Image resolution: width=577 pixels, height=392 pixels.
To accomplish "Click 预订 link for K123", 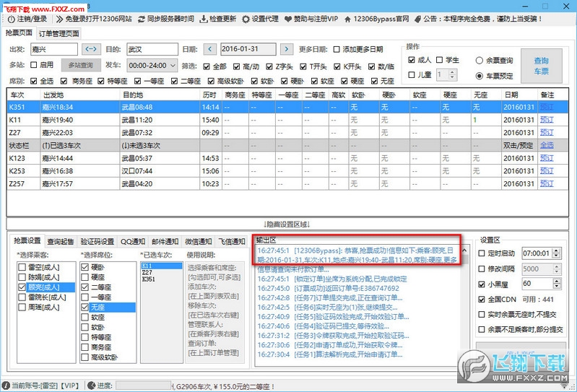I will (547, 158).
